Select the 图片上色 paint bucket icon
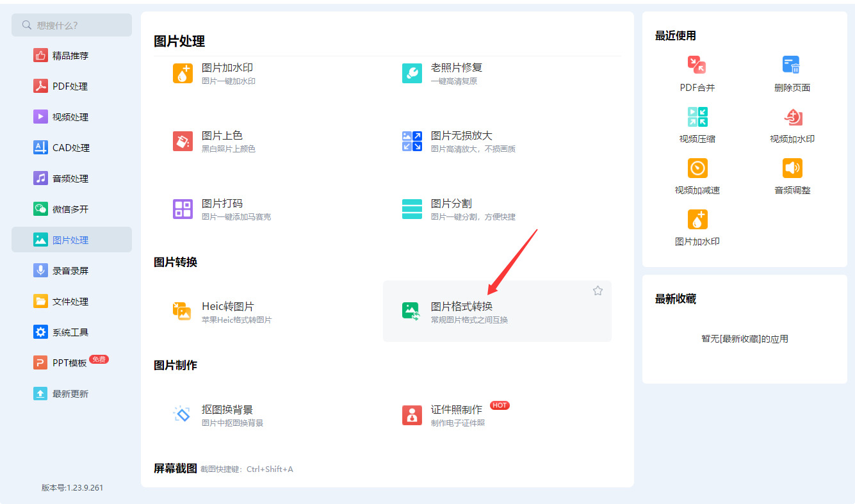The image size is (855, 504). point(183,142)
